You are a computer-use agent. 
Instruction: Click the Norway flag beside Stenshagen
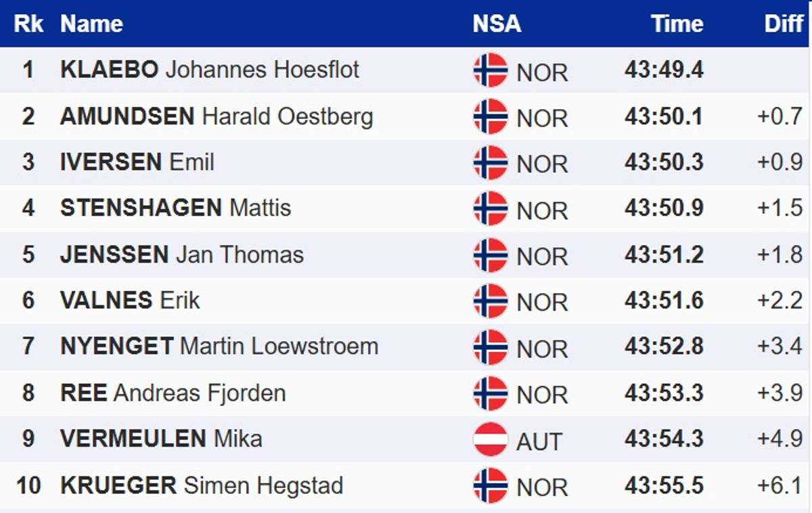tap(491, 208)
